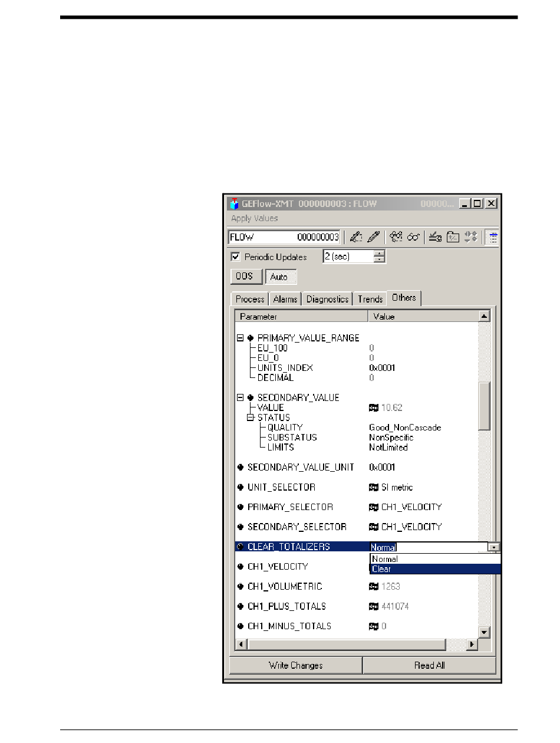Select the Others tab
The height and width of the screenshot is (743, 560).
point(404,298)
